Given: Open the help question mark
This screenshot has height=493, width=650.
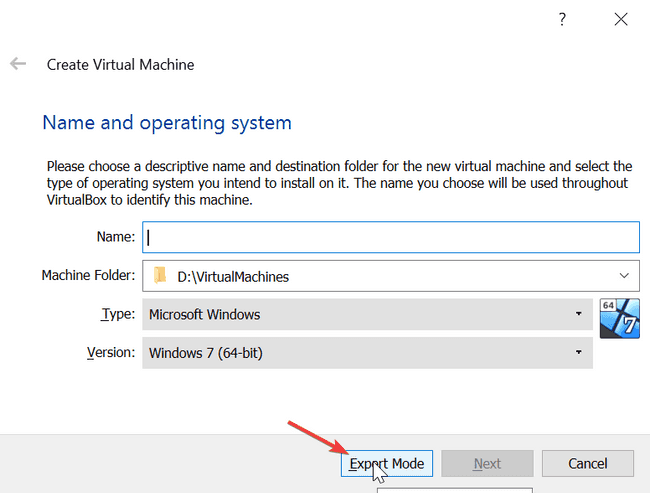Looking at the screenshot, I should pyautogui.click(x=562, y=19).
